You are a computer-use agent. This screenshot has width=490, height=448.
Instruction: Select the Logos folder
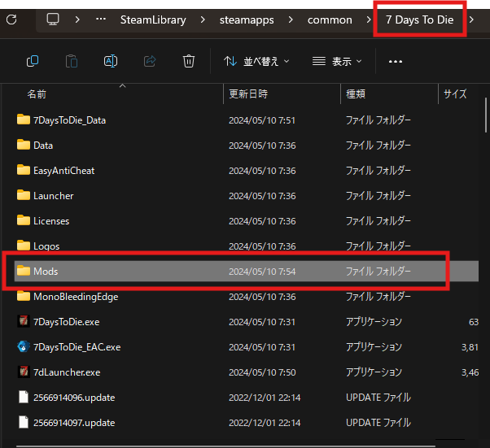click(x=247, y=246)
